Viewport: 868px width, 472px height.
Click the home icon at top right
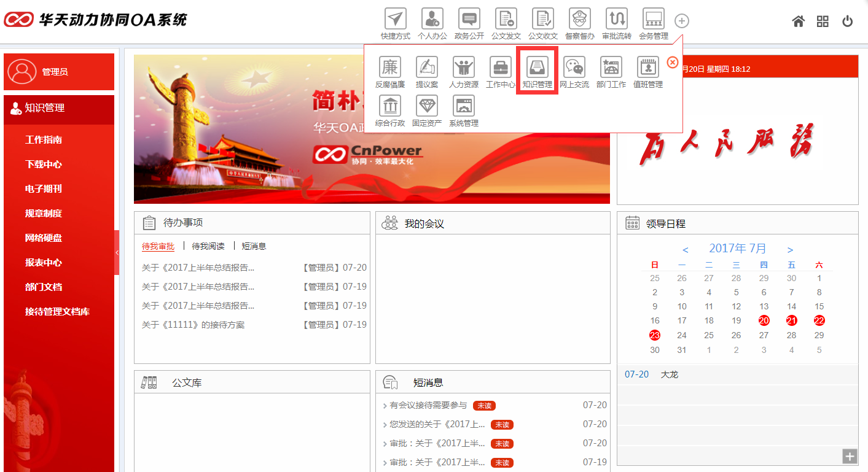click(x=798, y=20)
